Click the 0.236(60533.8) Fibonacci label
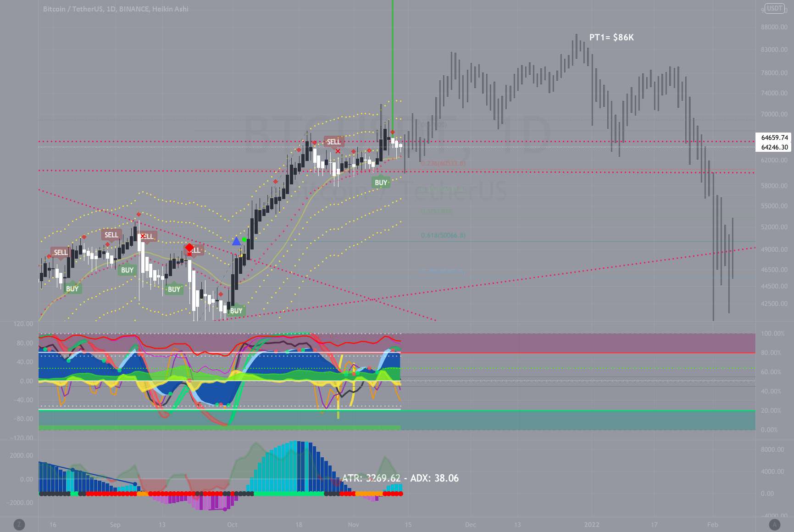Image resolution: width=794 pixels, height=532 pixels. pyautogui.click(x=443, y=163)
